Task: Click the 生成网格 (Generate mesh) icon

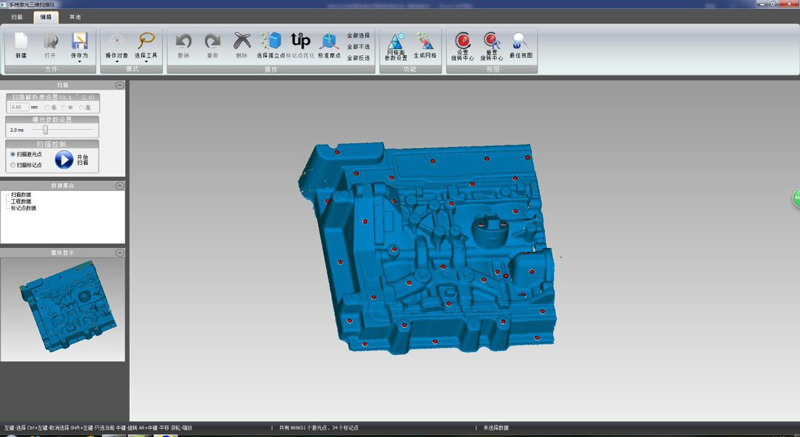Action: click(x=424, y=42)
